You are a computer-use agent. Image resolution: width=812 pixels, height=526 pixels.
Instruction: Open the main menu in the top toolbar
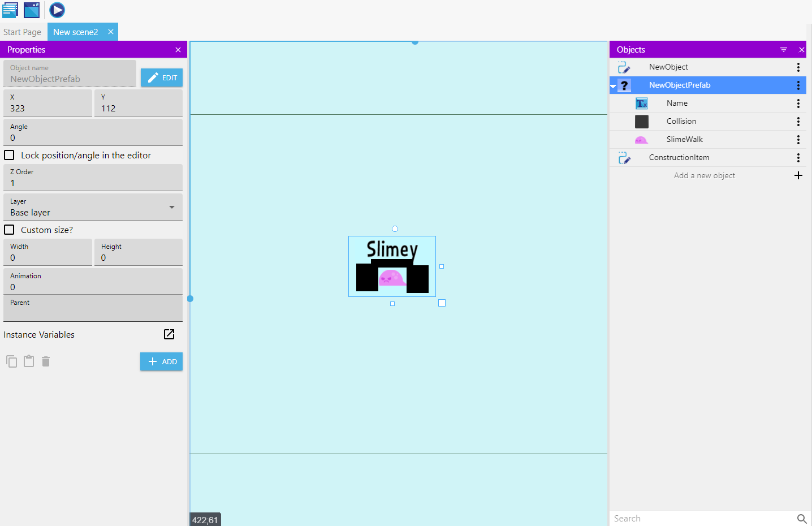point(10,10)
